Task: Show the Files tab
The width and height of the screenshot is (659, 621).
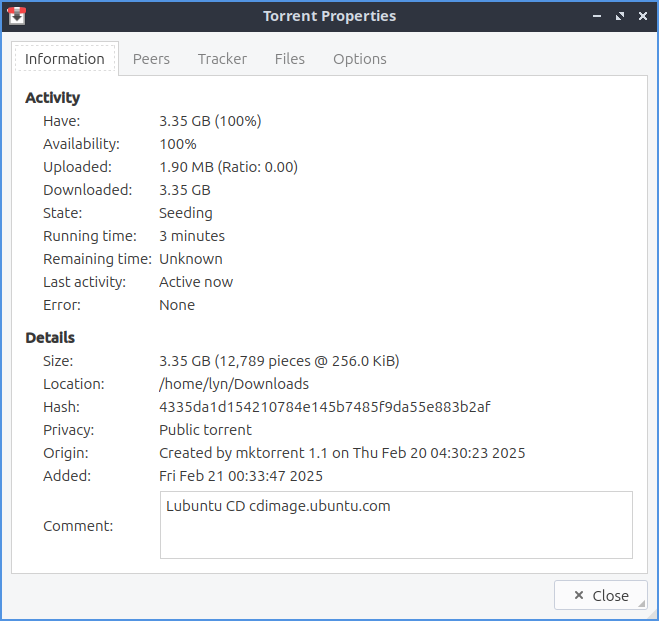Action: pos(290,59)
